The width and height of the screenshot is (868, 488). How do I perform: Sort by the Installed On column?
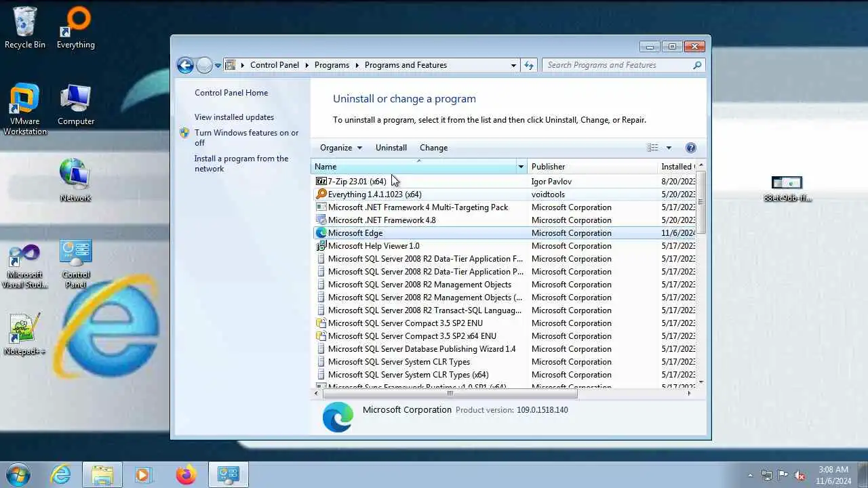click(x=677, y=167)
